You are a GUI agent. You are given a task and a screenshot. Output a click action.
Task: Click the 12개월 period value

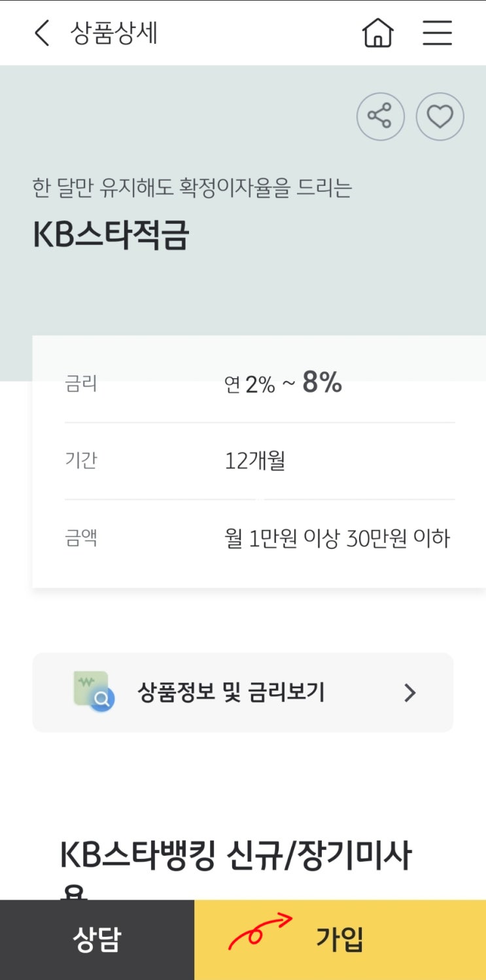point(255,461)
